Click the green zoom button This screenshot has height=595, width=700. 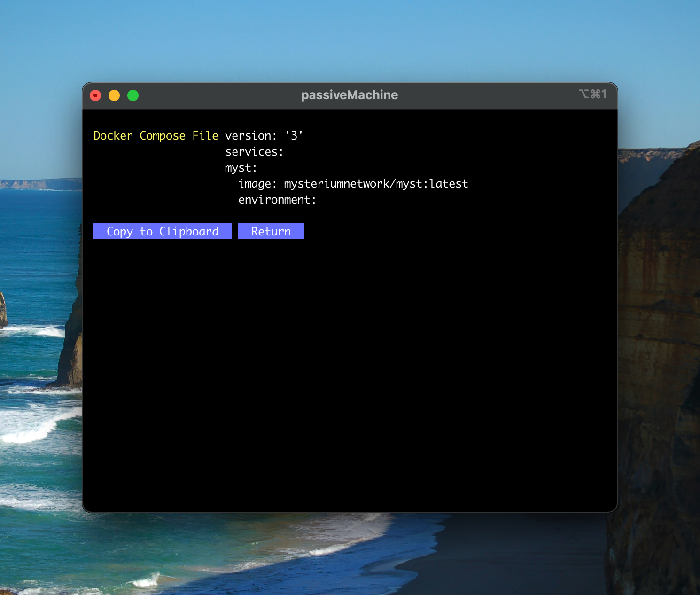(133, 95)
